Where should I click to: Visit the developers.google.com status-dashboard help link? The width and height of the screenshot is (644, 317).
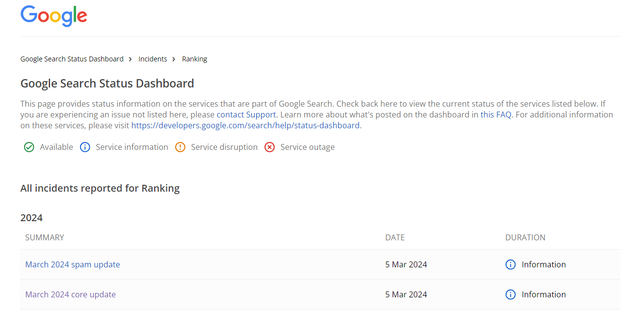(245, 125)
